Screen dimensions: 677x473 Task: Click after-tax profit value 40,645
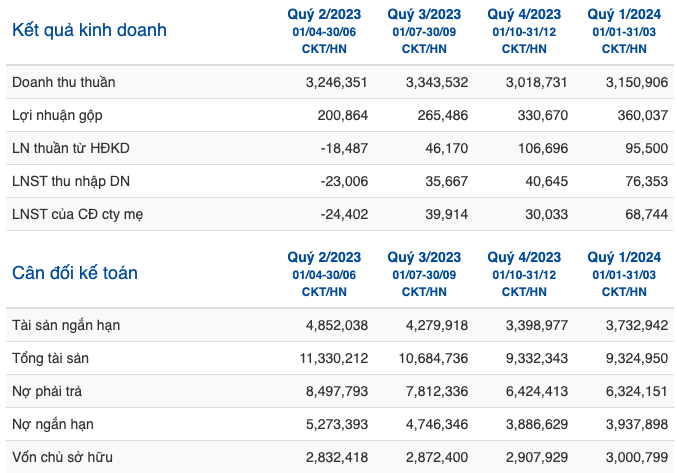point(547,182)
